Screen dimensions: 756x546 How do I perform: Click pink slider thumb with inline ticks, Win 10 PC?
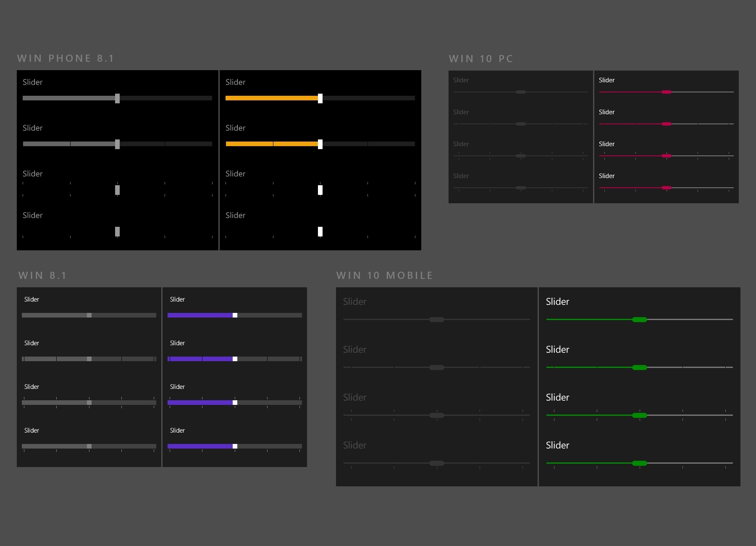pos(666,124)
